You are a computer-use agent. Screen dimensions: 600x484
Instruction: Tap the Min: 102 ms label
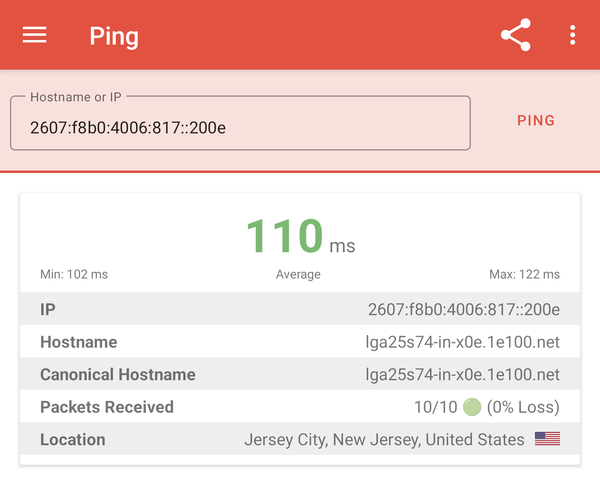pos(74,275)
